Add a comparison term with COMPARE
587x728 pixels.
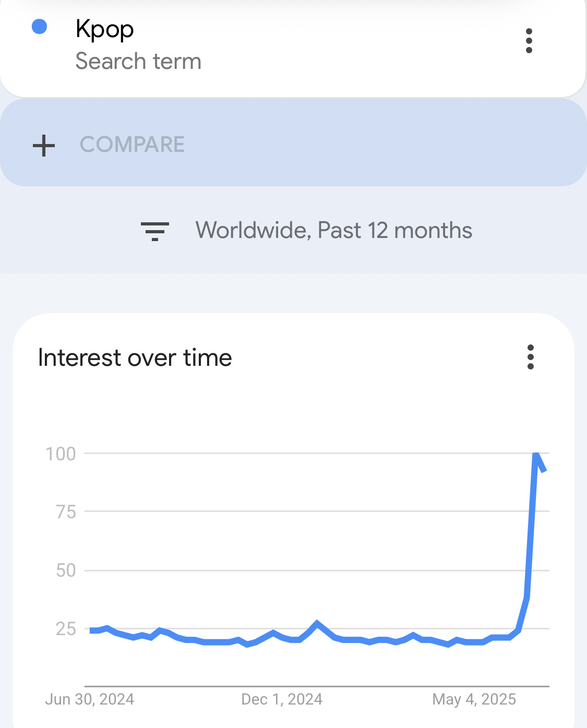293,143
